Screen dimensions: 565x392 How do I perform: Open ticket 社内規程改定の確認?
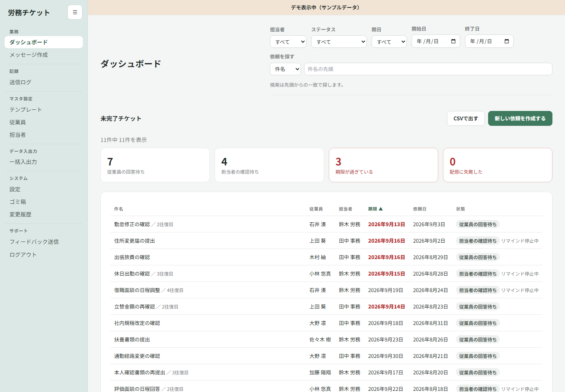(x=137, y=323)
